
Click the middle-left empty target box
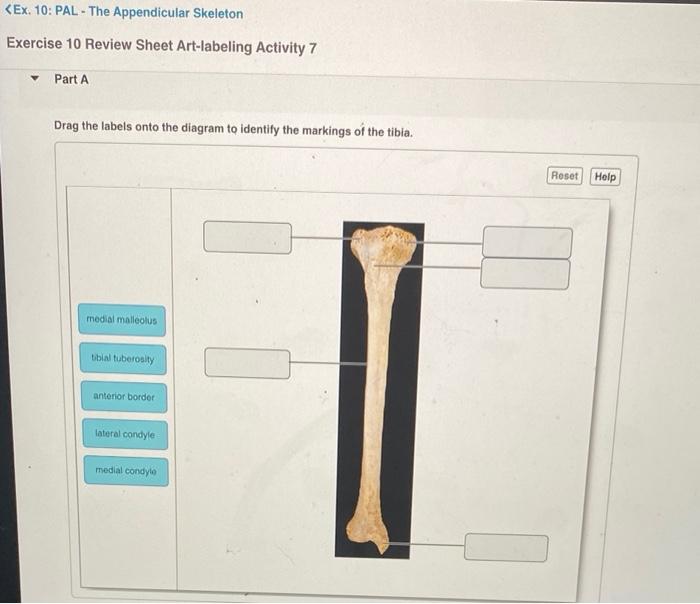tap(247, 363)
